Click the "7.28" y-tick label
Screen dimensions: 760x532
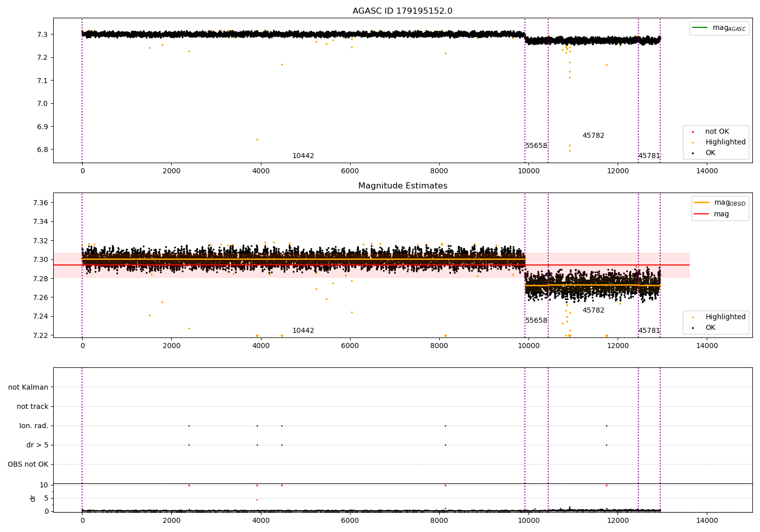[x=41, y=279]
